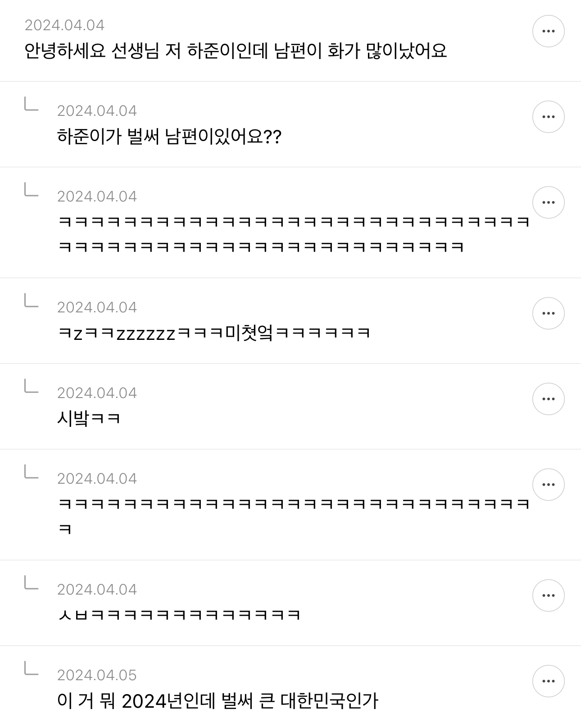Click the reply arrow icon beside "하준이가 벌써" reply
The image size is (581, 728).
[31, 105]
